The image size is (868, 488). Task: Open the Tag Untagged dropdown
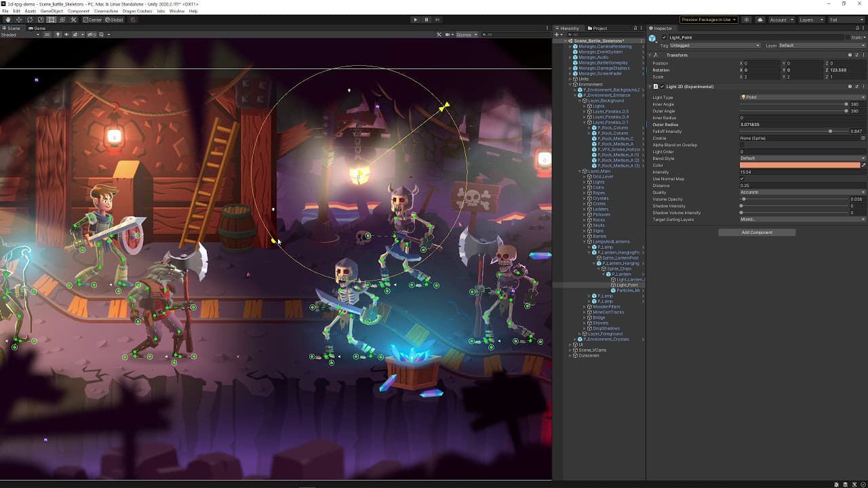(715, 45)
